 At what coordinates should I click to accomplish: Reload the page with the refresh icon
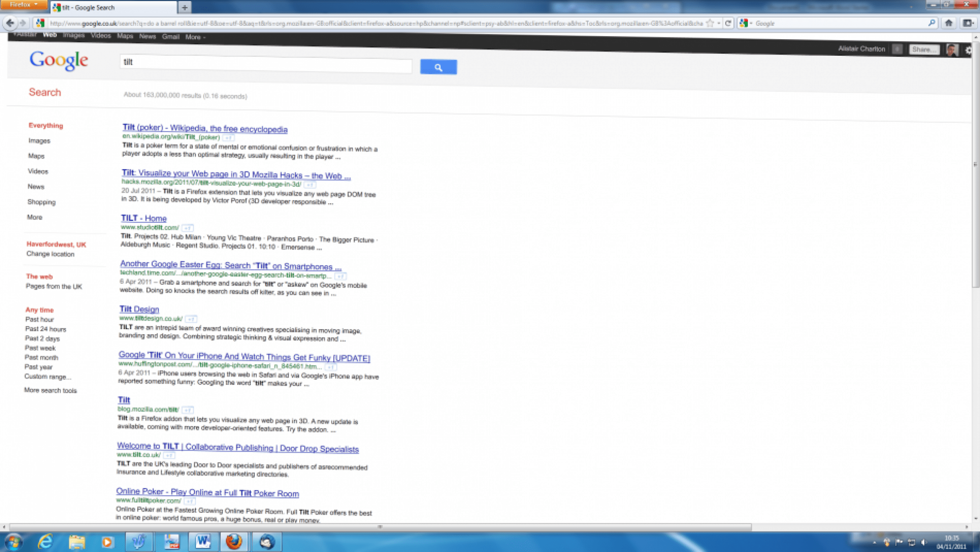click(x=728, y=23)
